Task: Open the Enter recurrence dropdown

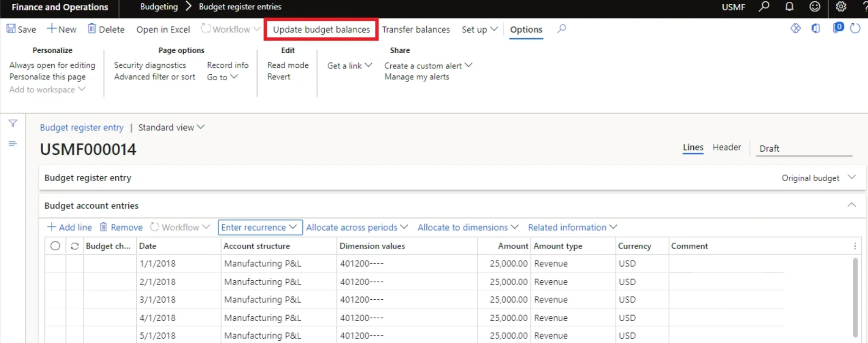Action: click(260, 228)
